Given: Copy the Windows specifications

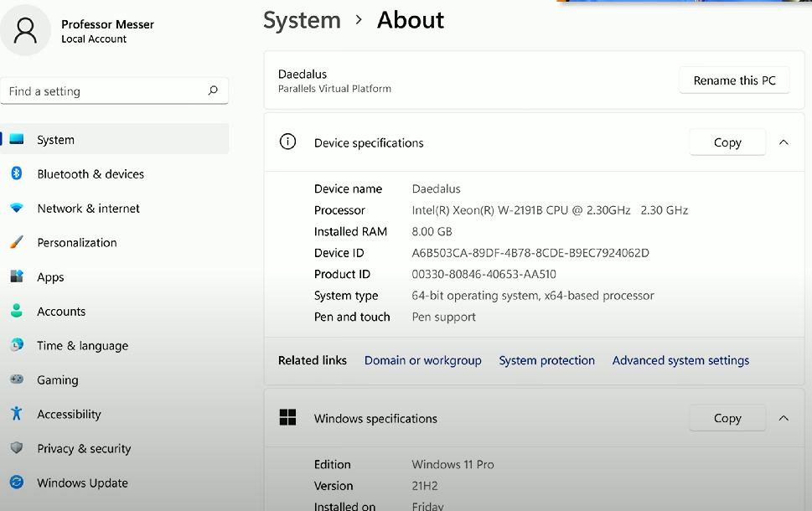Looking at the screenshot, I should point(727,418).
